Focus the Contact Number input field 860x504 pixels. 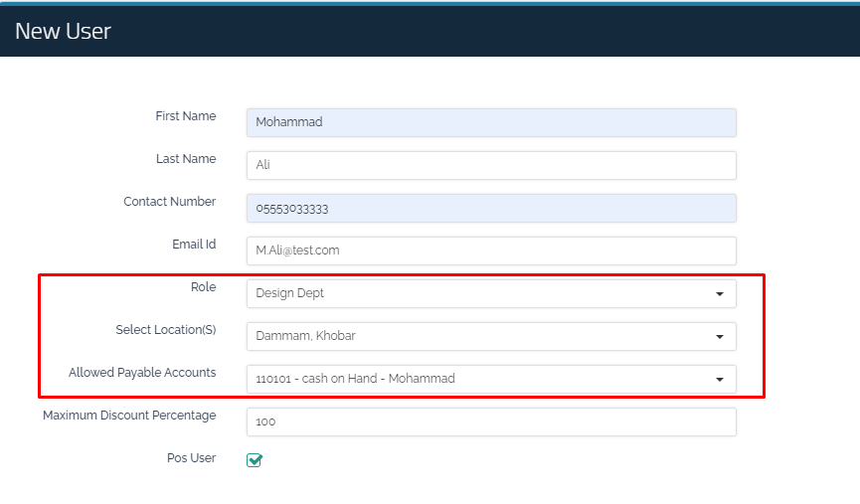pos(490,208)
